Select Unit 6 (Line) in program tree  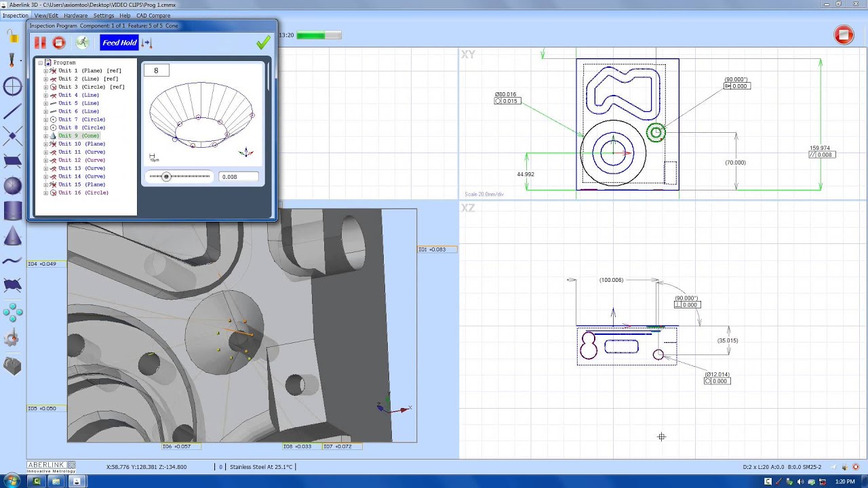pos(79,111)
